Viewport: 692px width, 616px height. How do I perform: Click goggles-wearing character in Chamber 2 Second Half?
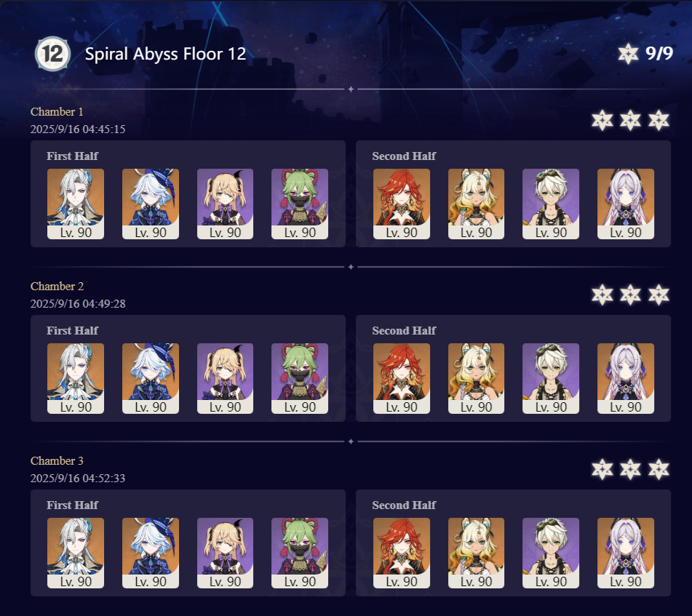click(x=551, y=378)
